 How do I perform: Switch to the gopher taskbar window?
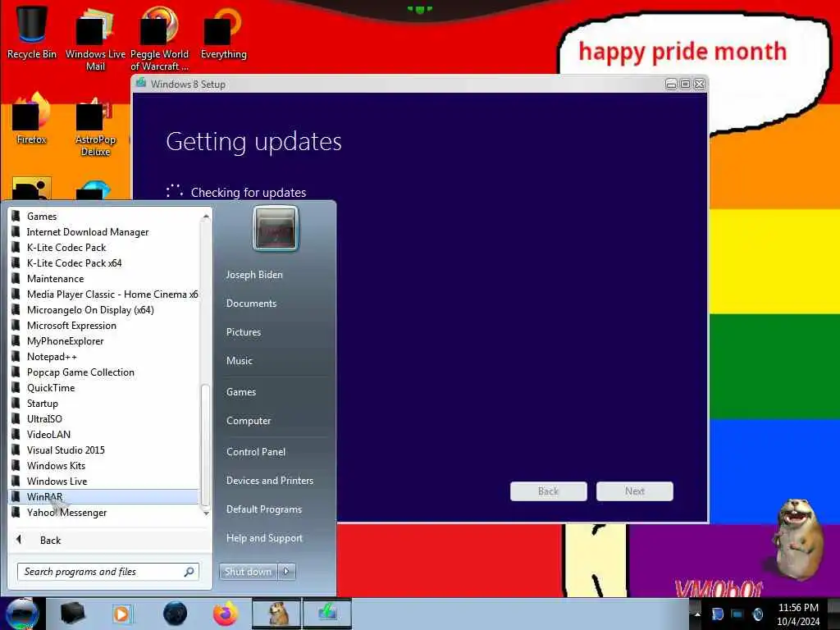pyautogui.click(x=276, y=614)
